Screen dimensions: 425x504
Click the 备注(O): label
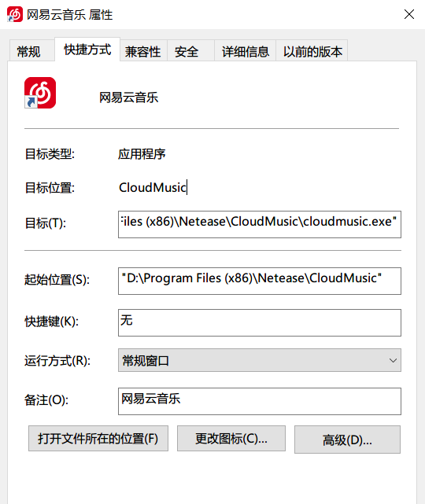point(46,400)
